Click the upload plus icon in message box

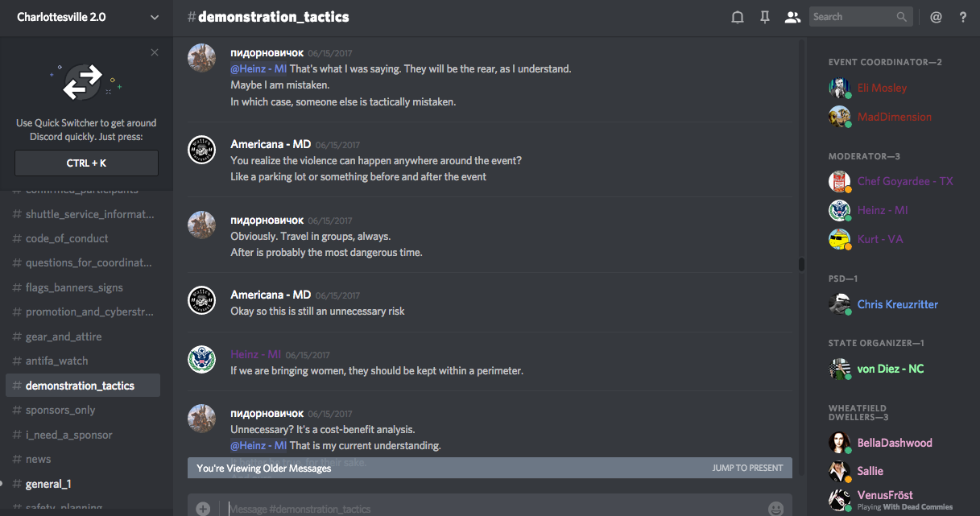(x=203, y=508)
